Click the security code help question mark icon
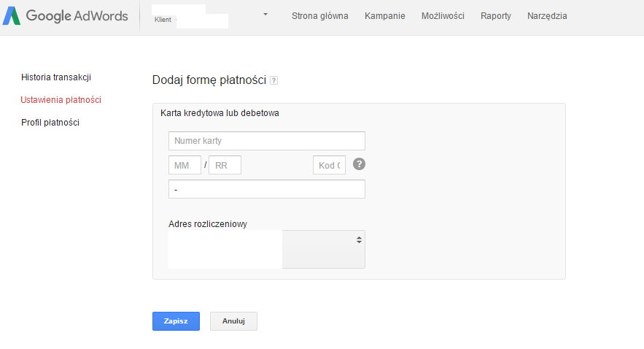The width and height of the screenshot is (644, 349). 359,164
